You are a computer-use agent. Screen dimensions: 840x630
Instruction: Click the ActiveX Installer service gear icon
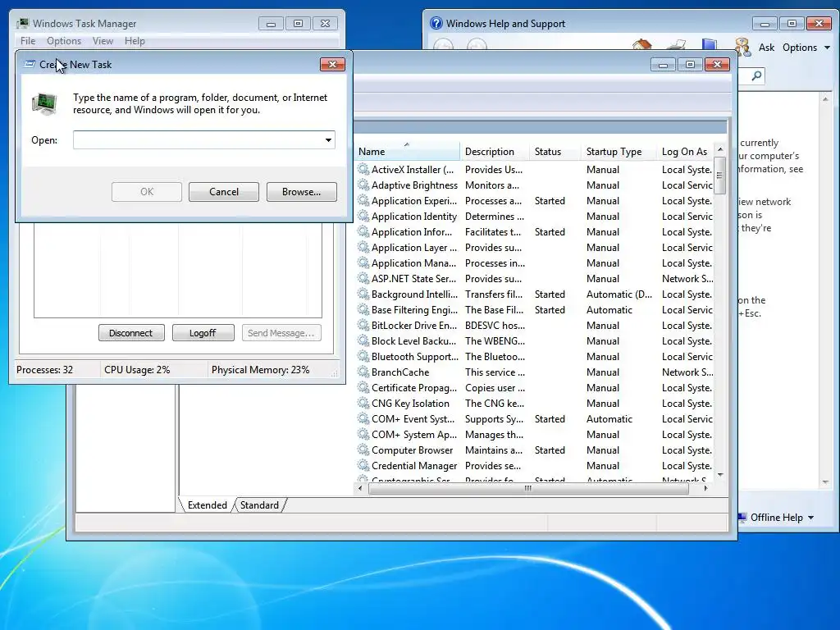click(363, 169)
